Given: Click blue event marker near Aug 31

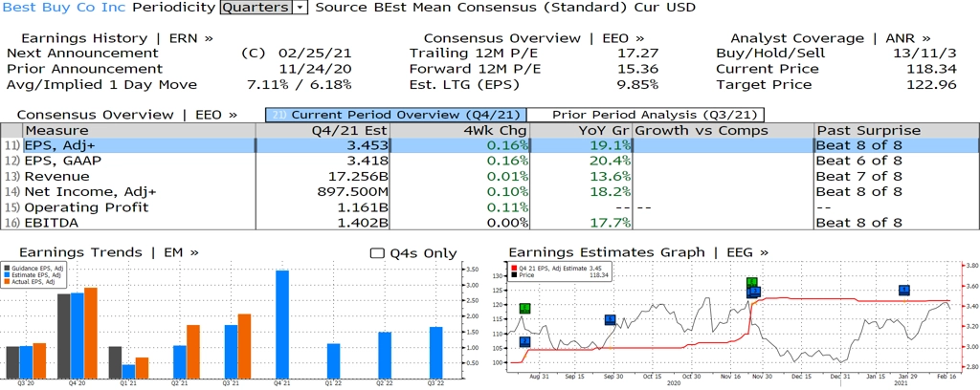Looking at the screenshot, I should pyautogui.click(x=525, y=342).
